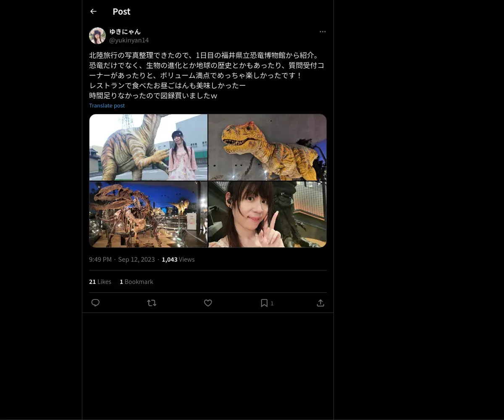Open photo of dinosaur skeleton exhibit
This screenshot has height=420, width=504.
pos(148,214)
